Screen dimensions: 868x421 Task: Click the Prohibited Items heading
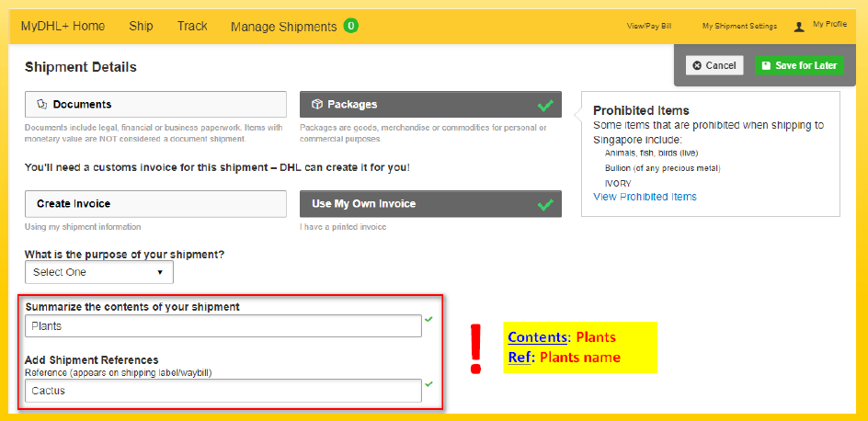(x=641, y=110)
